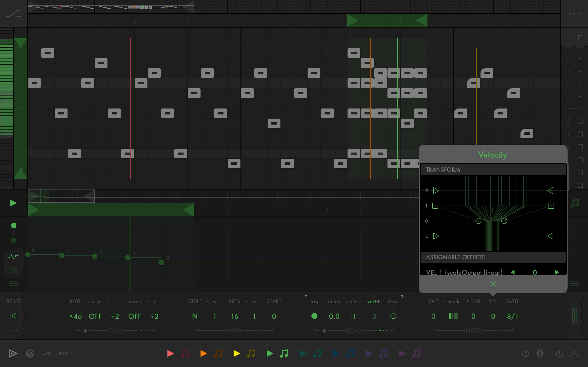This screenshot has width=588, height=367.
Task: Click the atom icon at bottom right
Action: coord(540,353)
